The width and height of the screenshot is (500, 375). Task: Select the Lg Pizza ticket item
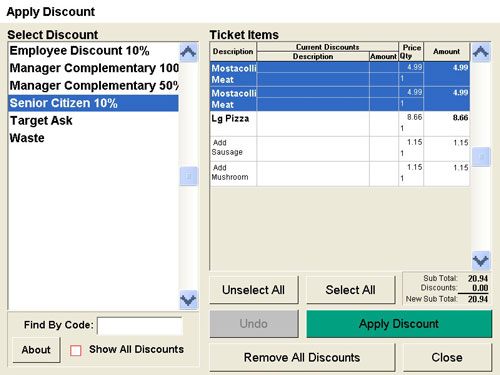(x=340, y=124)
